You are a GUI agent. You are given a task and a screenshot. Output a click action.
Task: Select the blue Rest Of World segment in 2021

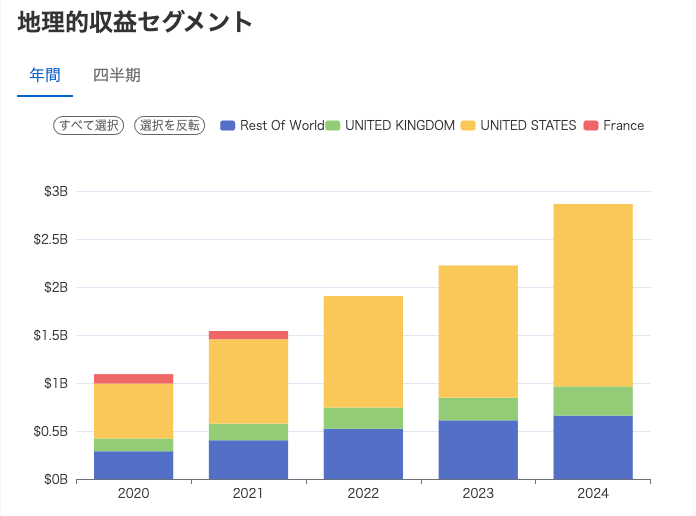point(249,460)
